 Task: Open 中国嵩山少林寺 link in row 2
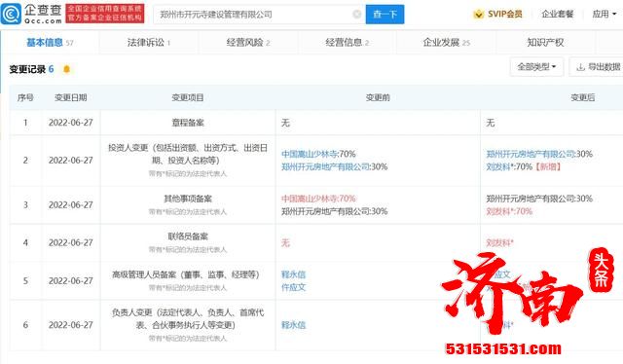[x=310, y=154]
